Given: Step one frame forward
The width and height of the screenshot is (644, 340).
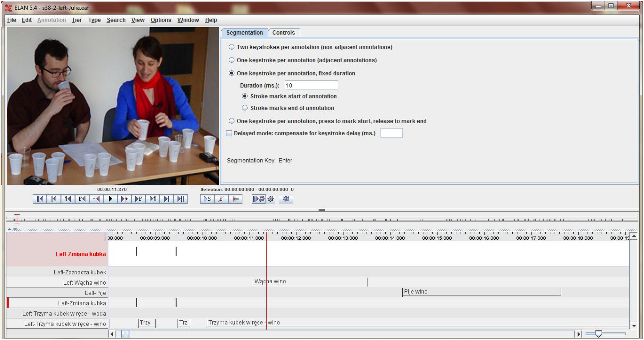Looking at the screenshot, I should click(139, 199).
